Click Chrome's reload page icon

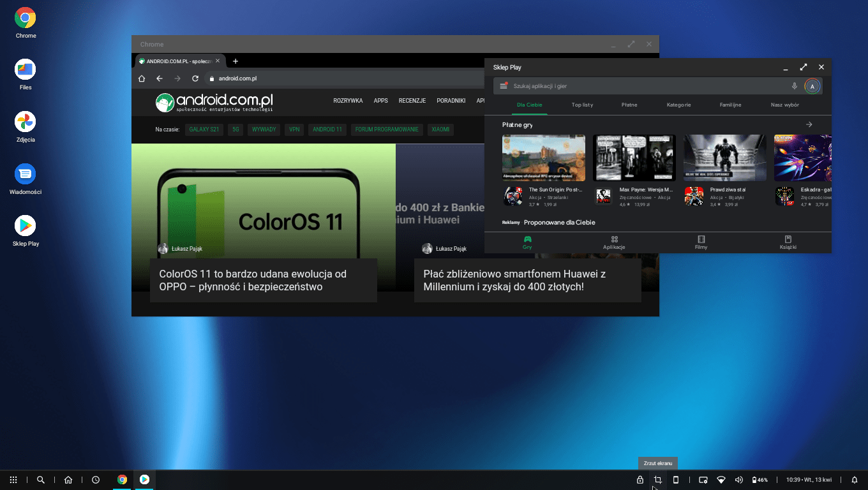pyautogui.click(x=195, y=78)
